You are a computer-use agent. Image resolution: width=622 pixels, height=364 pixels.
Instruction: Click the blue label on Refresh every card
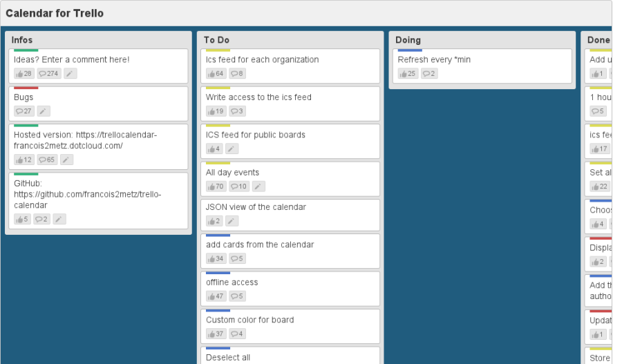click(x=410, y=50)
